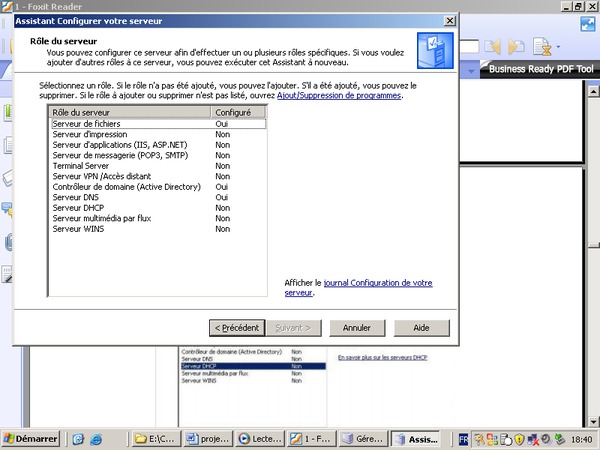Image resolution: width=600 pixels, height=450 pixels.
Task: Open dropdown arrow beside document search icon
Action: [557, 46]
